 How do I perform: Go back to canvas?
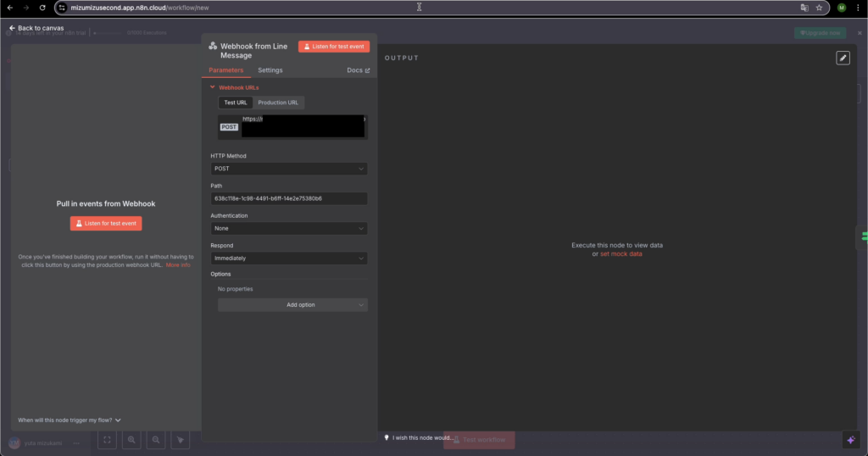pyautogui.click(x=36, y=28)
